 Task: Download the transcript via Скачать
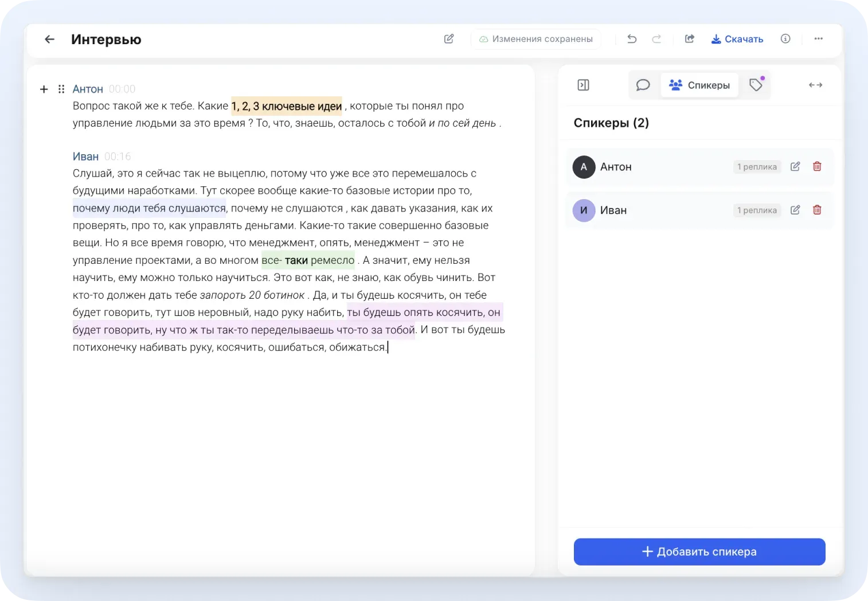click(737, 39)
